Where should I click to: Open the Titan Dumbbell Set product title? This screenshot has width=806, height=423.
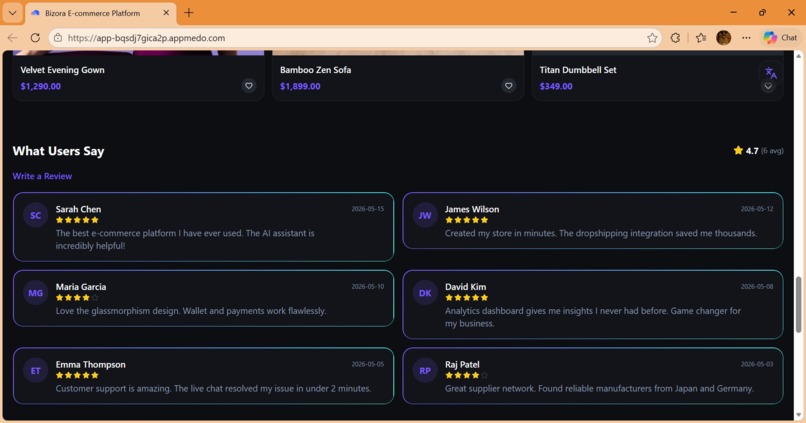pos(578,70)
